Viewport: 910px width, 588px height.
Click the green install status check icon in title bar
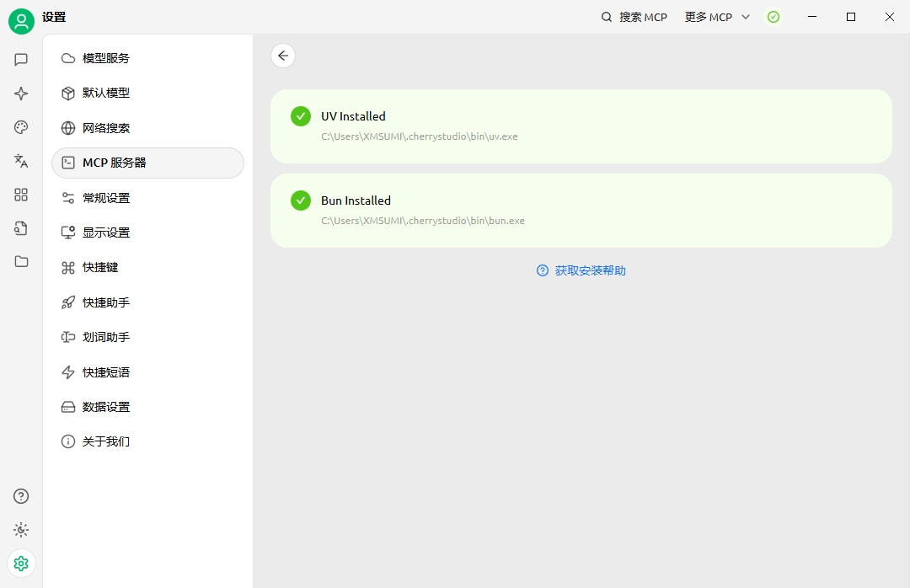click(x=773, y=18)
